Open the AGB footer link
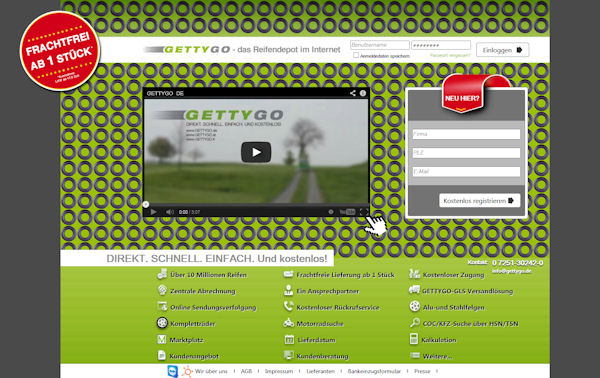 point(246,371)
